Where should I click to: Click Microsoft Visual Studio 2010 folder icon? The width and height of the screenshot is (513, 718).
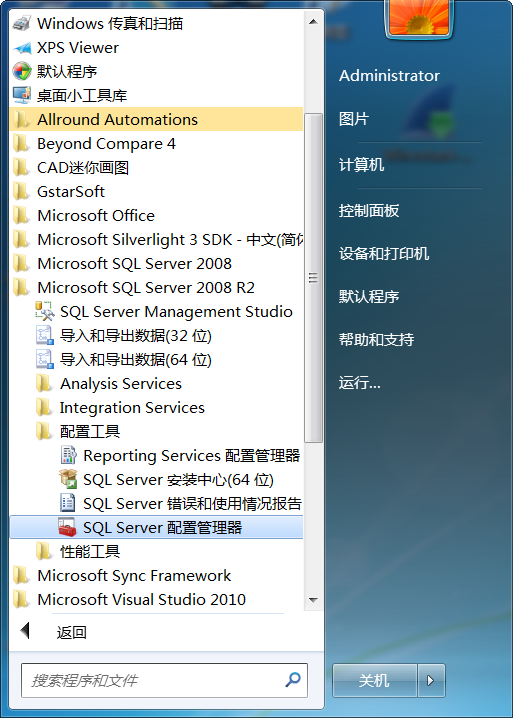pos(21,599)
